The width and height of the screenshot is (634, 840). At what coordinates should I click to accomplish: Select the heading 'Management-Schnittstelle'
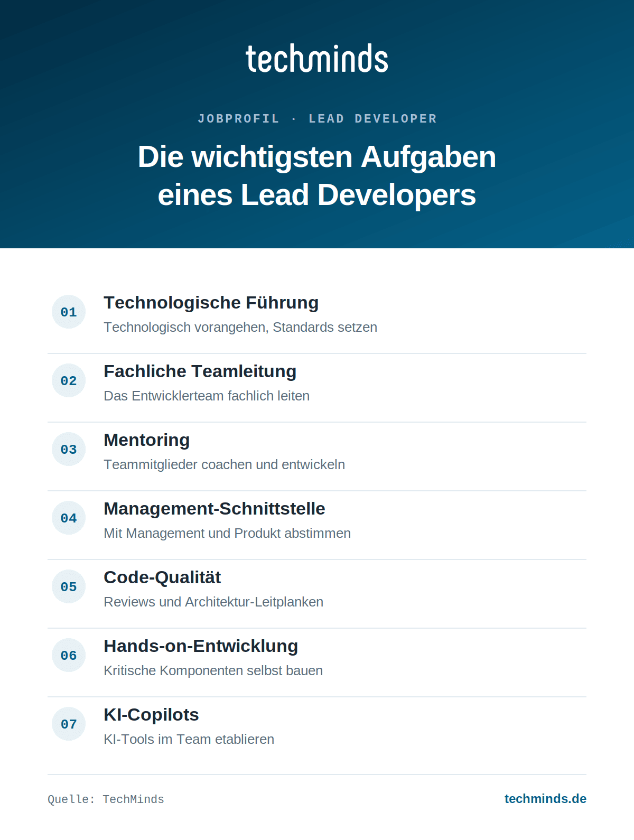pos(215,509)
